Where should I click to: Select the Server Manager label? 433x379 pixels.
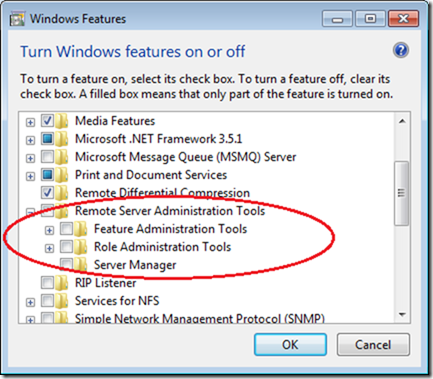click(135, 265)
